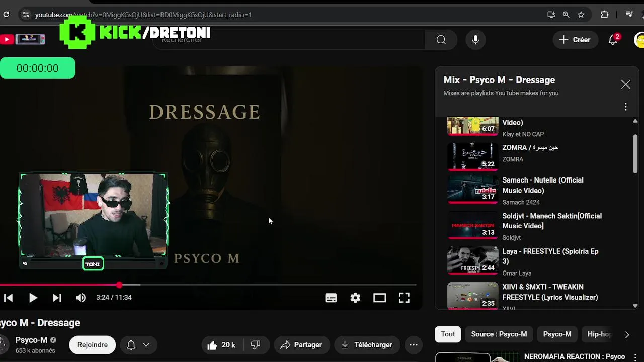
Task: Open notification bell dropdown for Psyco-M
Action: point(138,345)
